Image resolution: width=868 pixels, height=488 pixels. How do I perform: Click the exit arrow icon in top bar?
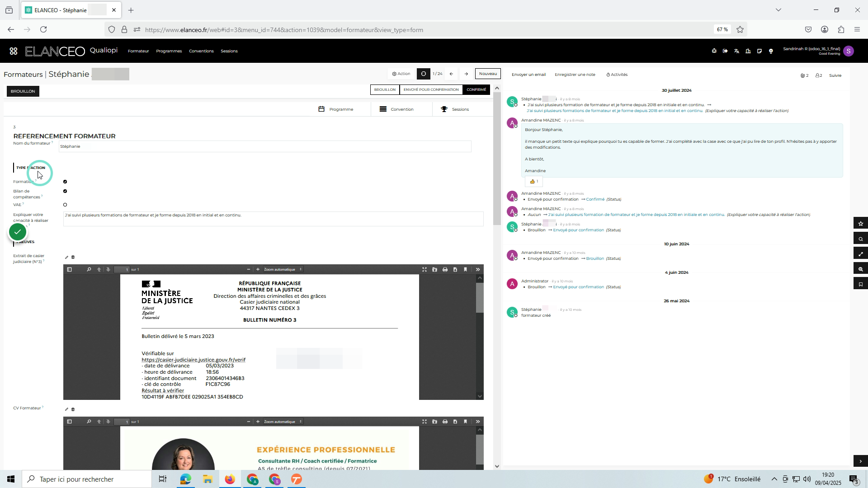[x=725, y=51]
